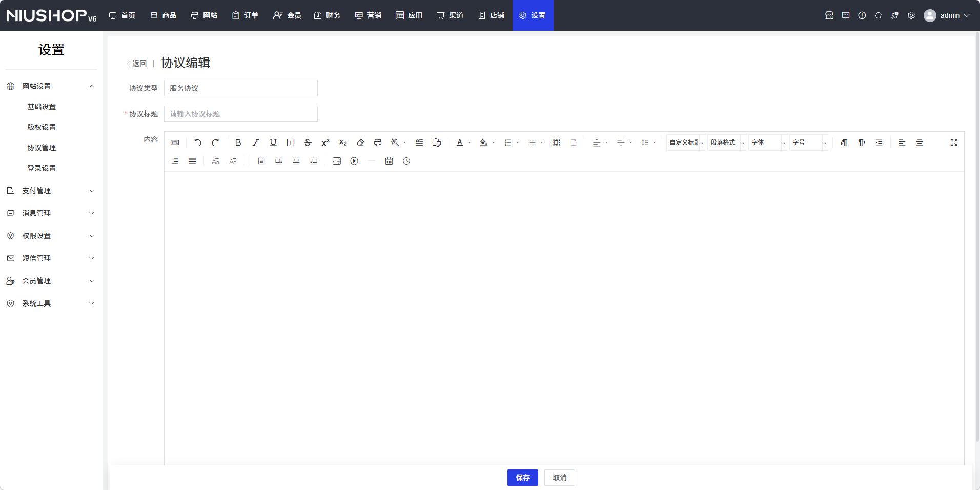
Task: Insert an image into the editor
Action: coord(337,161)
